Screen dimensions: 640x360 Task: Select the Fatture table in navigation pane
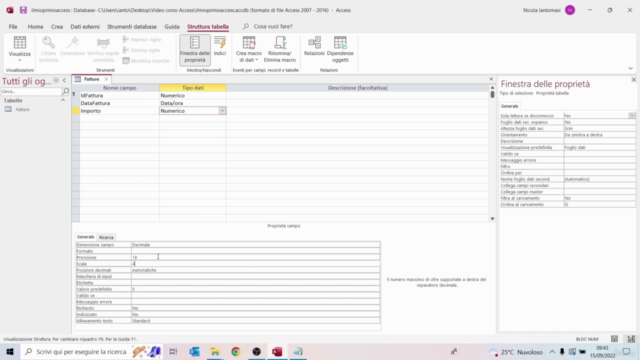click(22, 109)
